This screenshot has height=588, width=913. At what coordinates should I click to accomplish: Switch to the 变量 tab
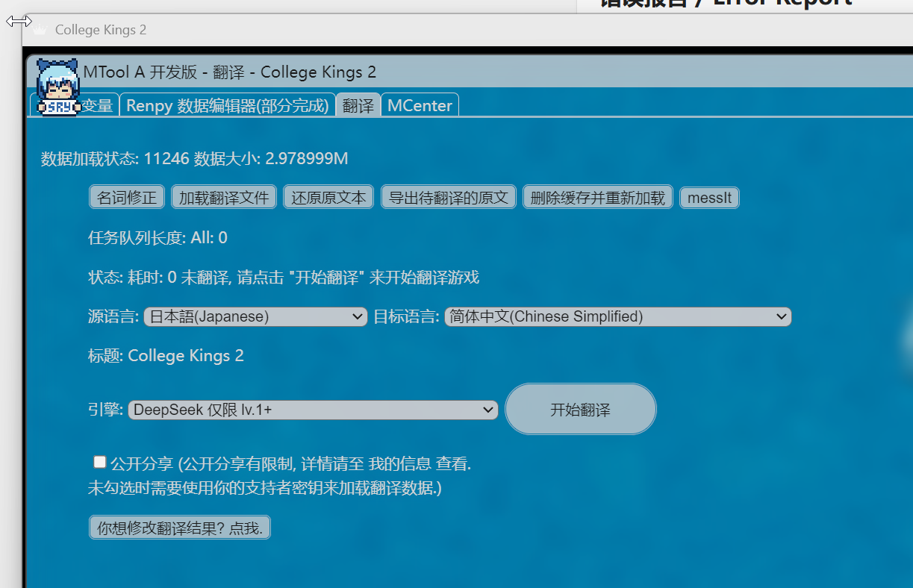[97, 105]
